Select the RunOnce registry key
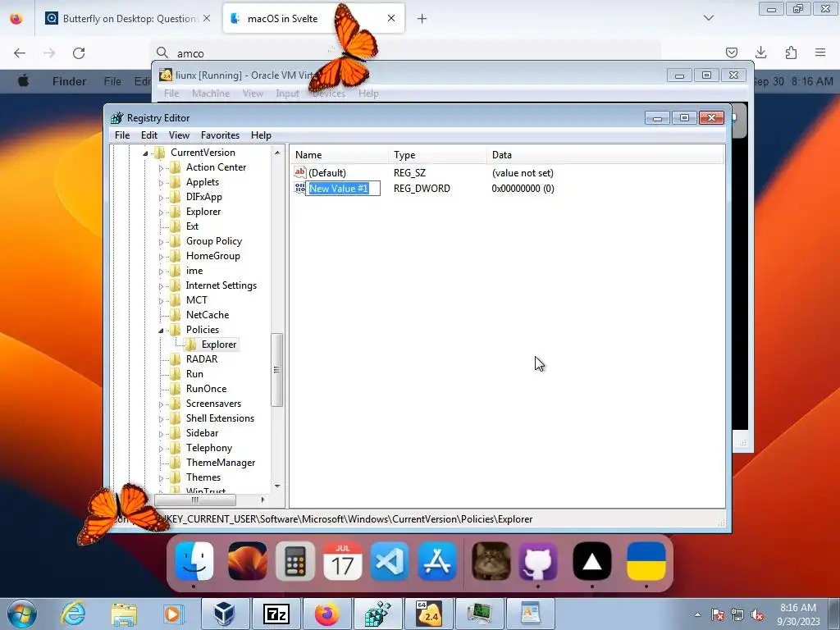 206,389
